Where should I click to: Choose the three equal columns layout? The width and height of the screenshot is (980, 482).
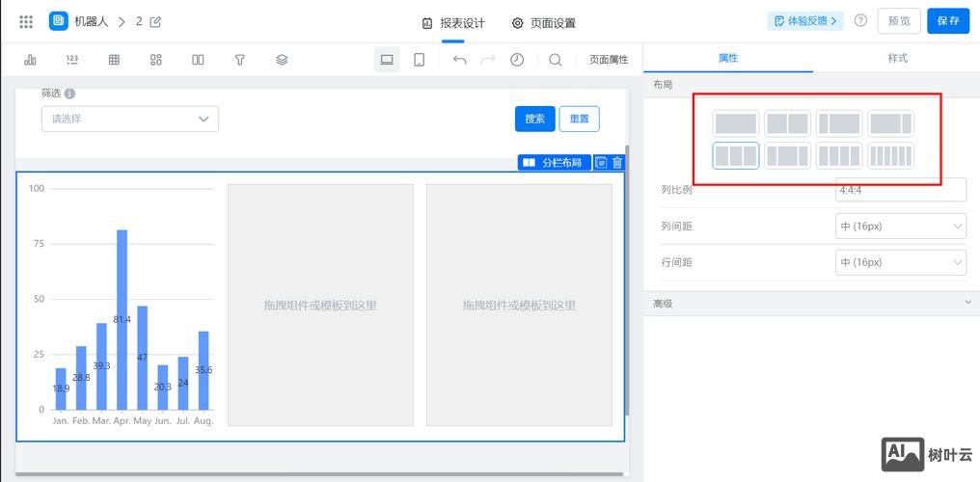736,155
